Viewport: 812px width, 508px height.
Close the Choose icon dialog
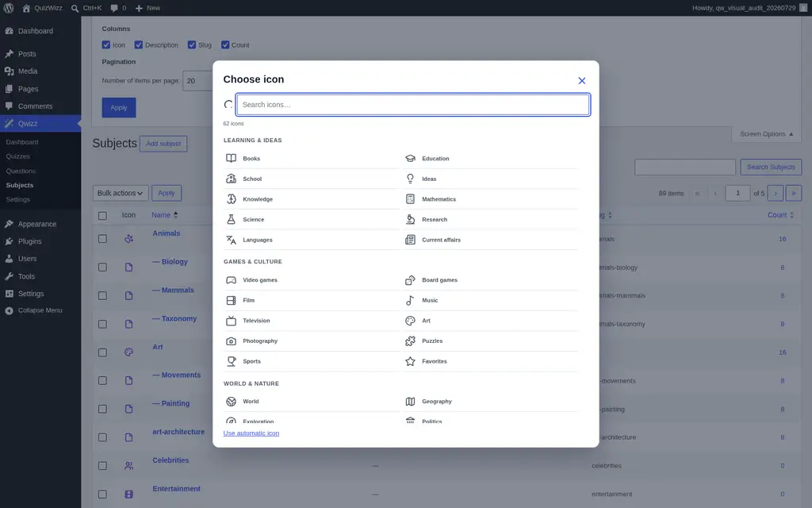pyautogui.click(x=581, y=80)
